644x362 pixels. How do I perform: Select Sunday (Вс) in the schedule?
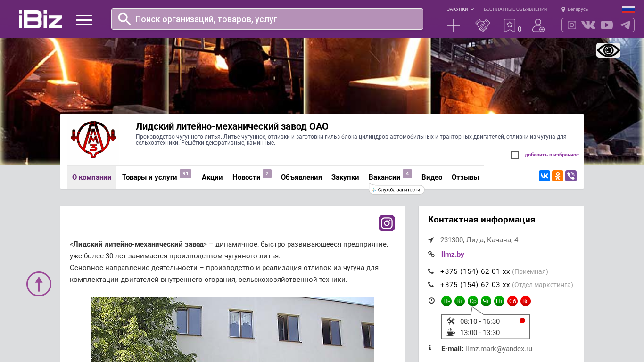(526, 301)
